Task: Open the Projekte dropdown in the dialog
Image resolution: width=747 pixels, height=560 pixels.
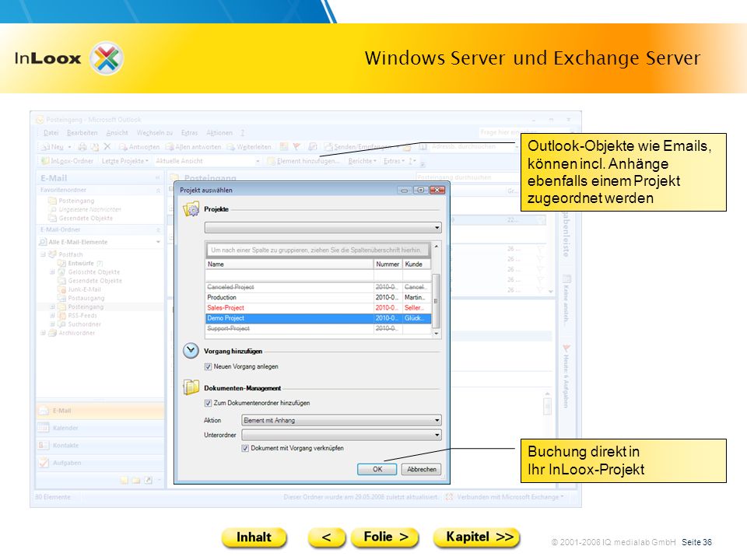Action: click(323, 228)
